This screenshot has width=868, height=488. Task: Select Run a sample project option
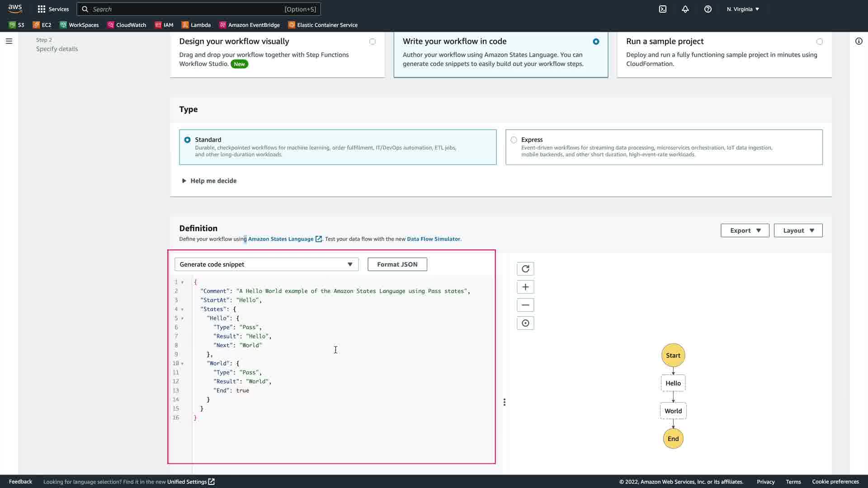pos(819,42)
